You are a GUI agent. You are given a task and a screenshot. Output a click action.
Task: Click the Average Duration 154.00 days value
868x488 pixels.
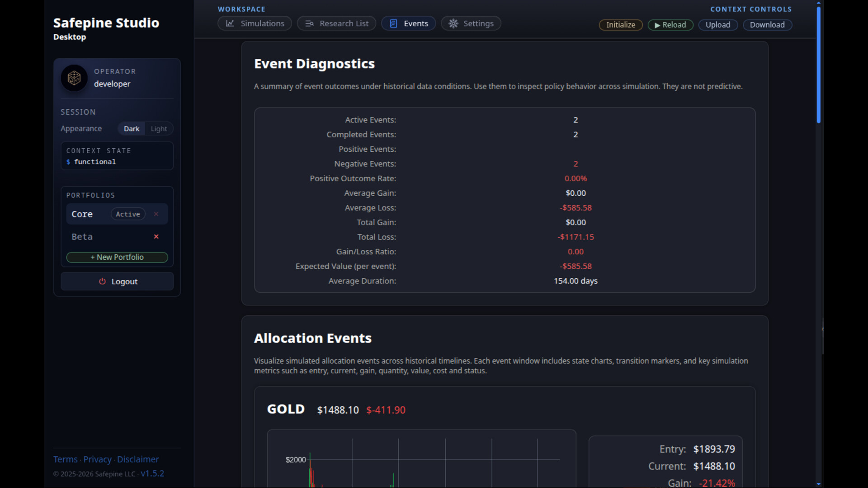[576, 281]
